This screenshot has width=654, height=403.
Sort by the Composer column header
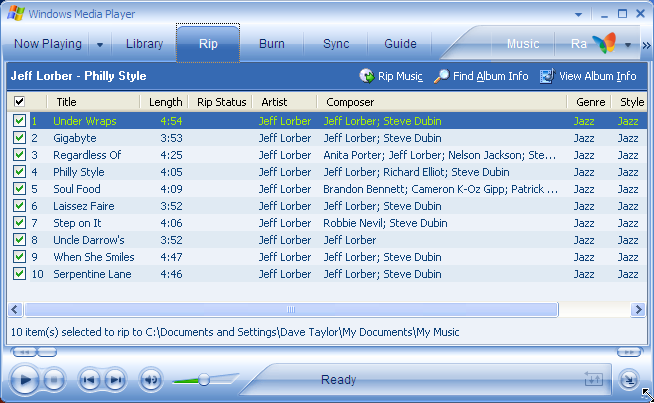coord(442,102)
